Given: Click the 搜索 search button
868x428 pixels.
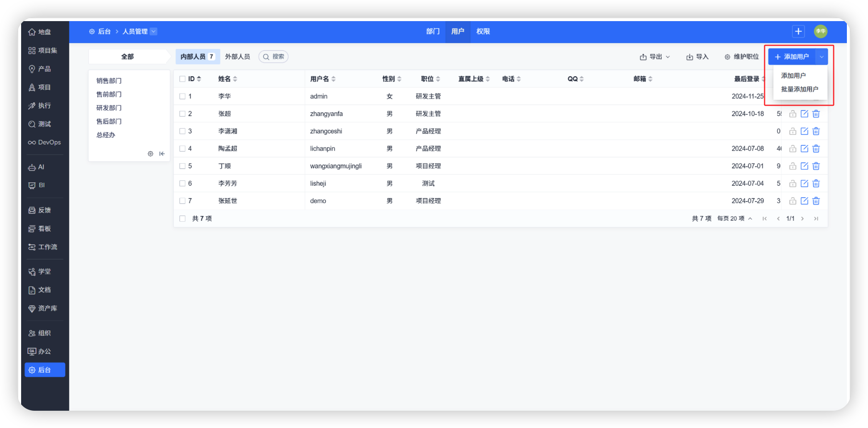Looking at the screenshot, I should coord(273,57).
